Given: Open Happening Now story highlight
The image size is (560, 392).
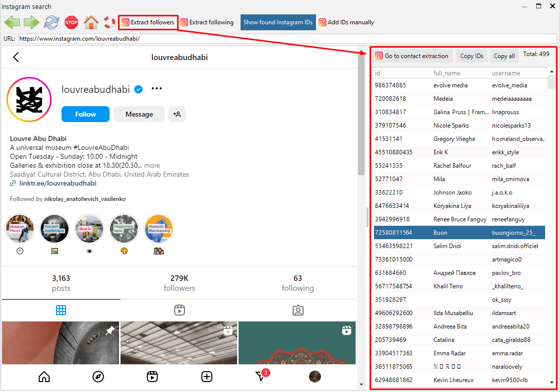Looking at the screenshot, I should [124, 229].
